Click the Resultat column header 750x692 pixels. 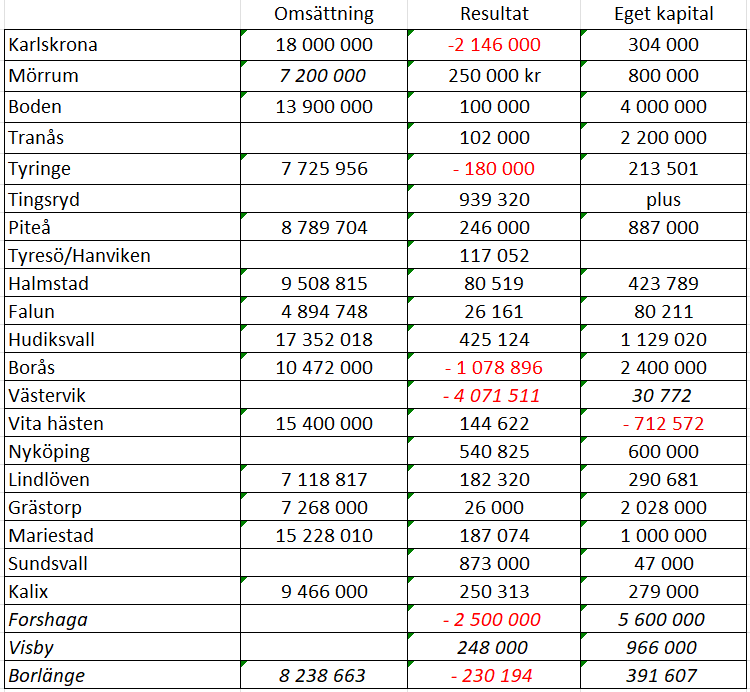pos(494,14)
